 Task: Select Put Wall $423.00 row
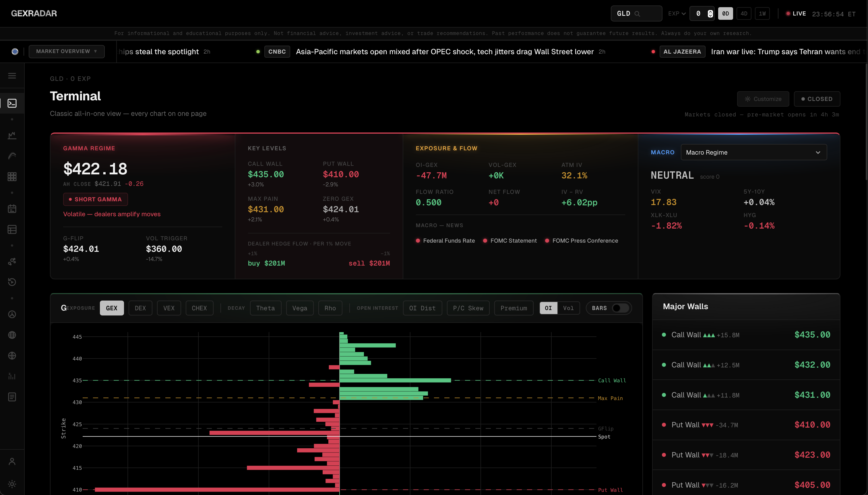click(746, 455)
